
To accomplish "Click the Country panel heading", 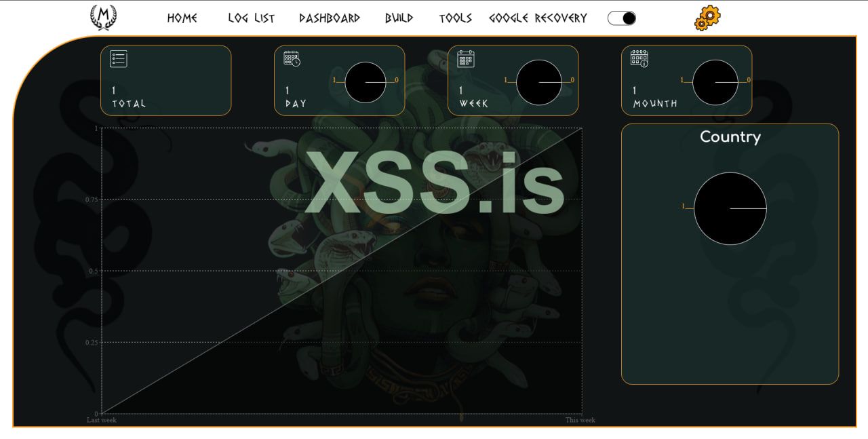I will (730, 136).
